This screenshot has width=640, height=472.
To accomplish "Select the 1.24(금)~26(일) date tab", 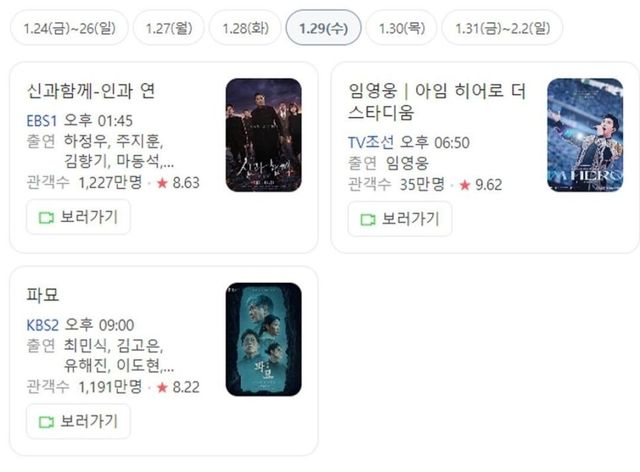I will (69, 28).
